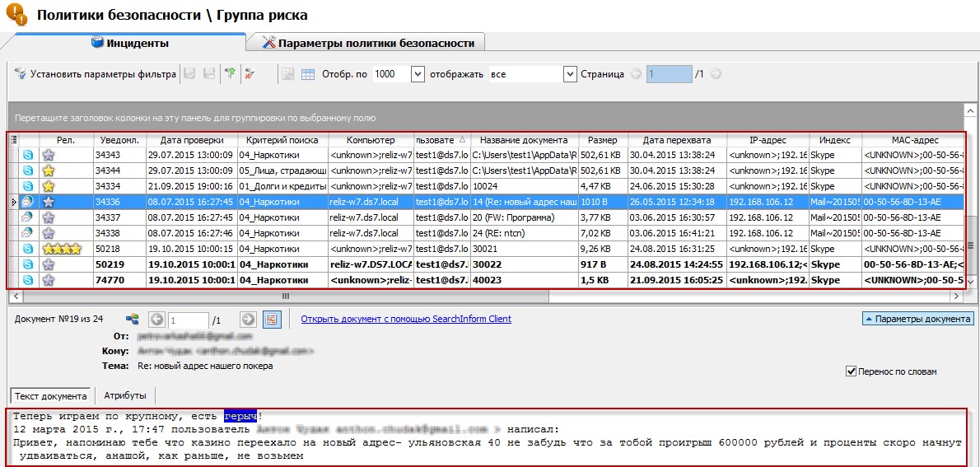
Task: Click the mail icon in row 34338
Action: click(28, 232)
